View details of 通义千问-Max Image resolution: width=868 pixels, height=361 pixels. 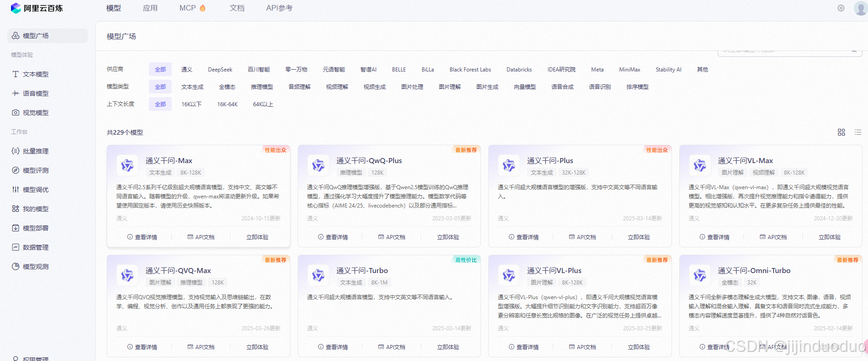pos(142,237)
